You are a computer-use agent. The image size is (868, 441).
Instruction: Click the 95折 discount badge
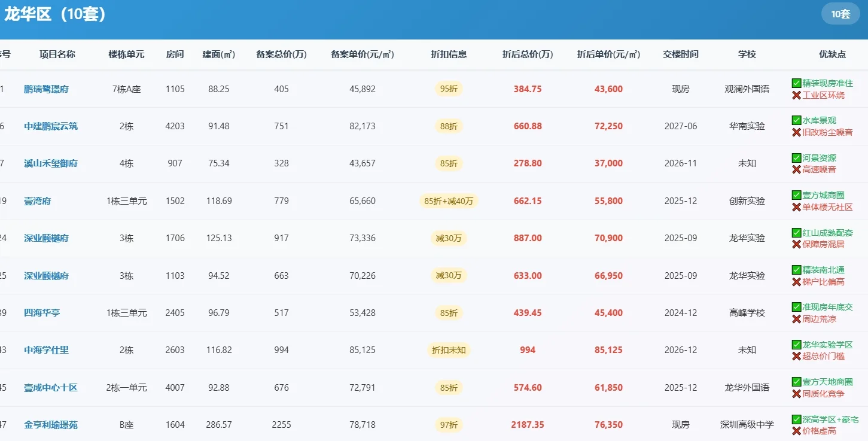click(449, 89)
